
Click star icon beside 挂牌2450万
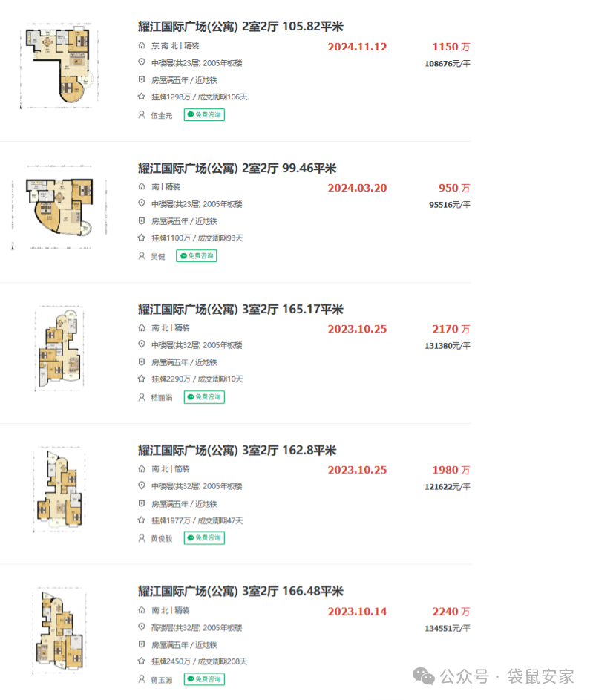coord(142,661)
